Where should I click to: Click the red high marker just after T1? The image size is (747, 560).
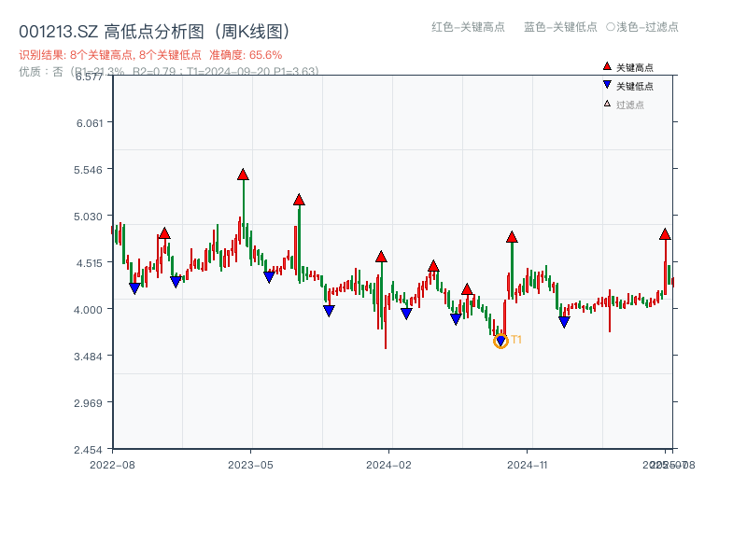512,237
